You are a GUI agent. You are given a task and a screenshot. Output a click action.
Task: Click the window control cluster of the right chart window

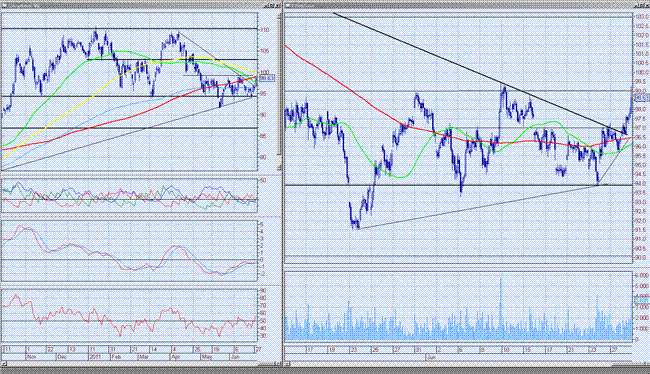pos(642,5)
